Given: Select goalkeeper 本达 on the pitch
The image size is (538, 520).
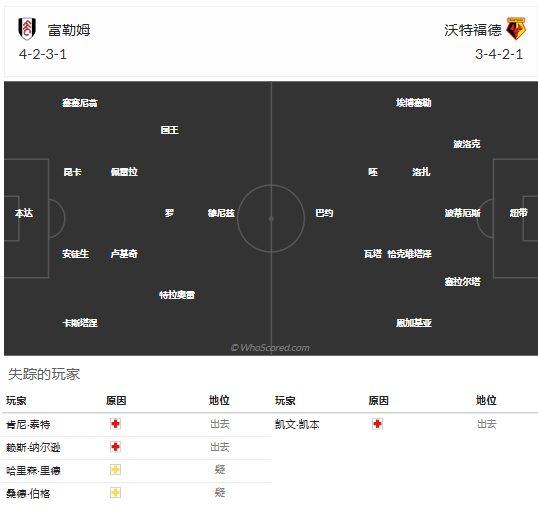Looking at the screenshot, I should (x=24, y=213).
